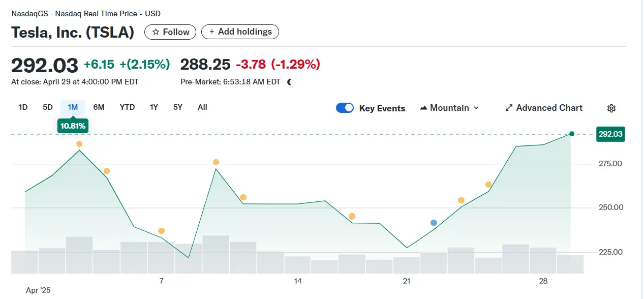
Task: Switch to 5Y time range
Action: 177,107
